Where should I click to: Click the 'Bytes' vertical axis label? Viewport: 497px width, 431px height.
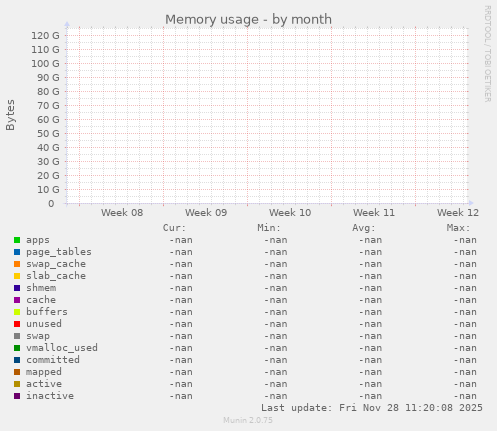10,115
